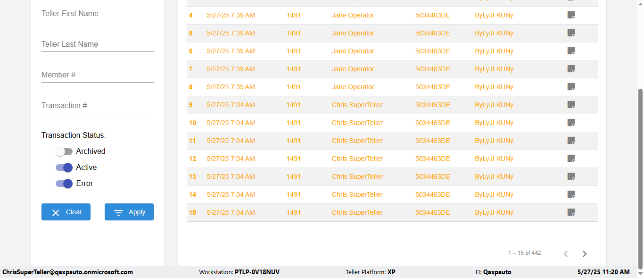Click the note icon in row 6
Viewport: 644px width, 278px height.
pyautogui.click(x=571, y=51)
